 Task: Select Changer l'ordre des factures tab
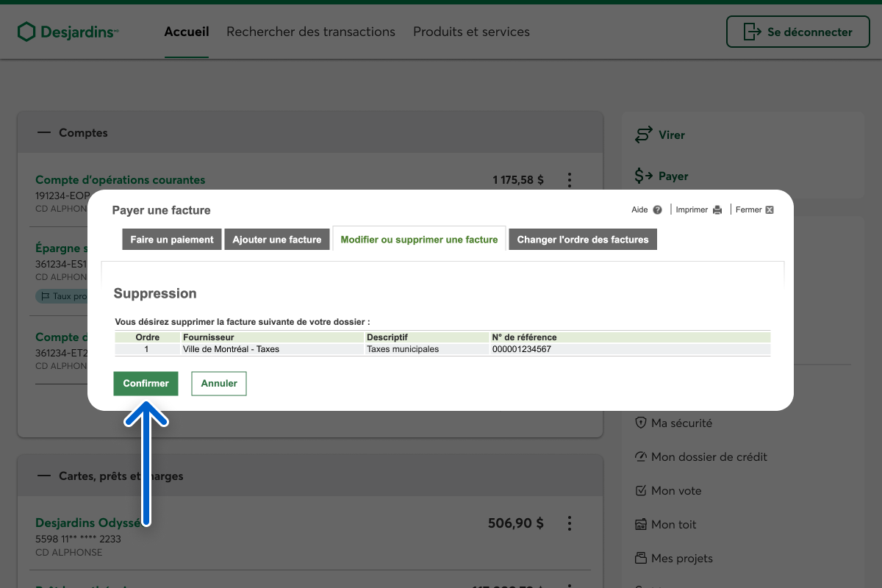(x=582, y=240)
